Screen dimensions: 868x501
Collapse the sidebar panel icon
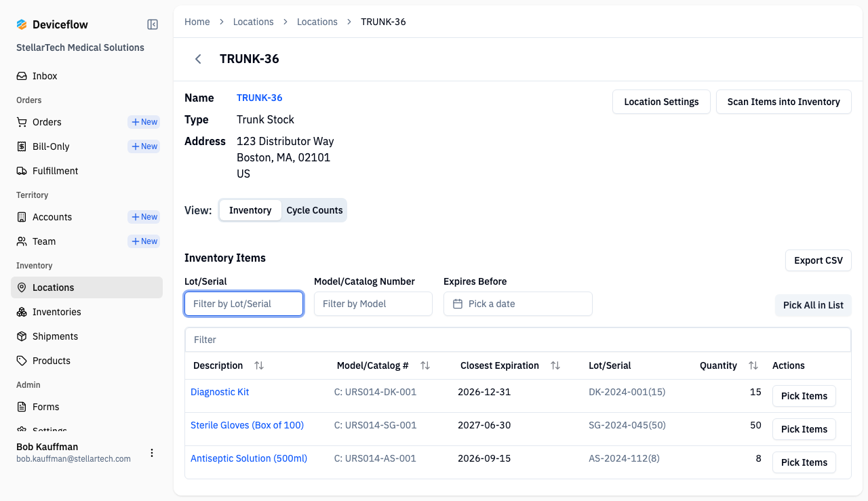153,24
